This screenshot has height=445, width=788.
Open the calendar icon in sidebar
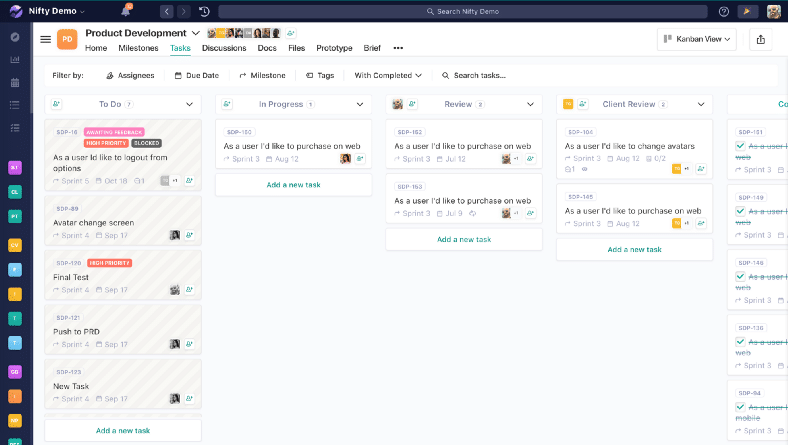click(x=15, y=82)
